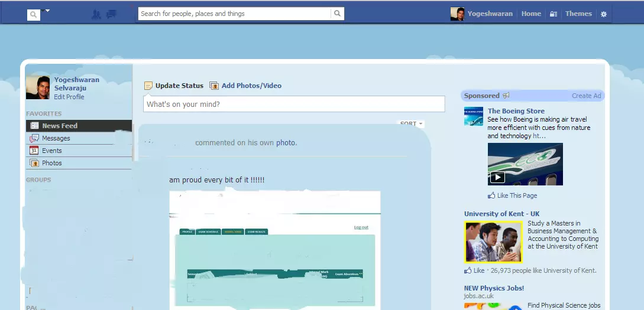The height and width of the screenshot is (310, 644).
Task: Click the Update Status note icon
Action: click(148, 86)
